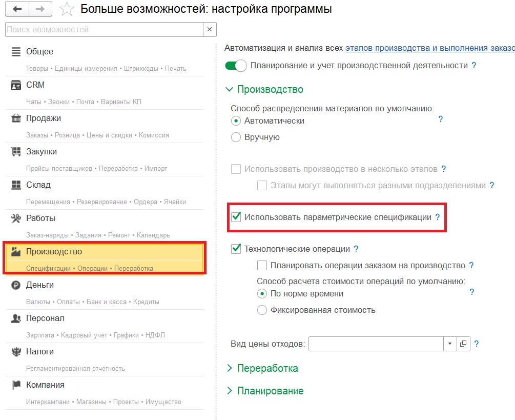Click the Компания flag icon
The width and height of the screenshot is (515, 420).
coord(16,385)
